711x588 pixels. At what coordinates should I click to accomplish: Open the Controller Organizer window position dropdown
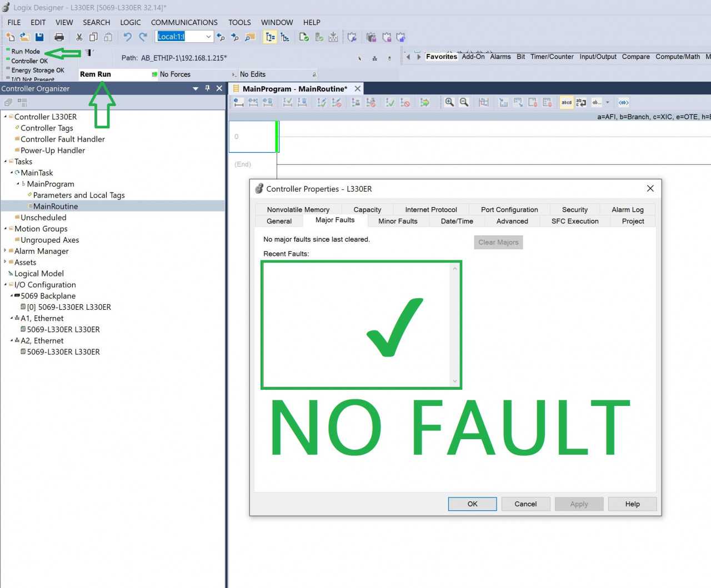tap(196, 88)
